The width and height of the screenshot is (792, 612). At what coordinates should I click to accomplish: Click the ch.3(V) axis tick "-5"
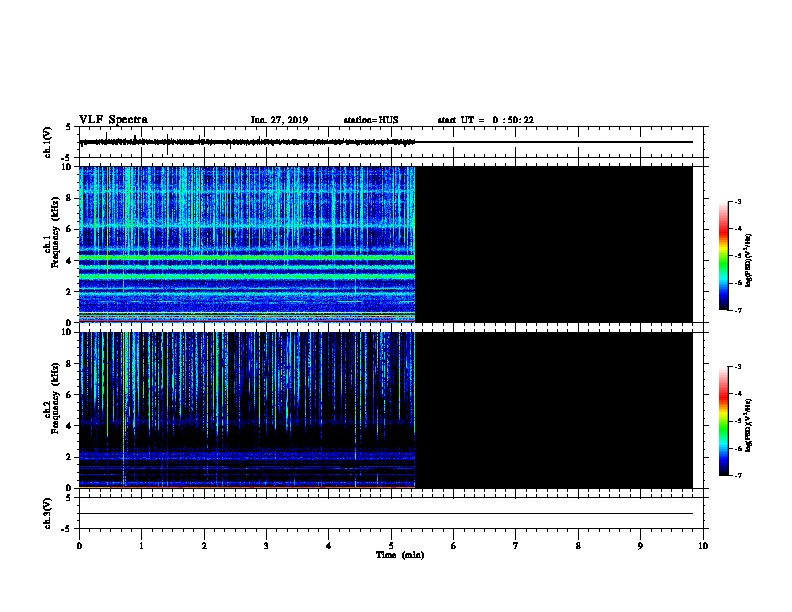pos(67,529)
